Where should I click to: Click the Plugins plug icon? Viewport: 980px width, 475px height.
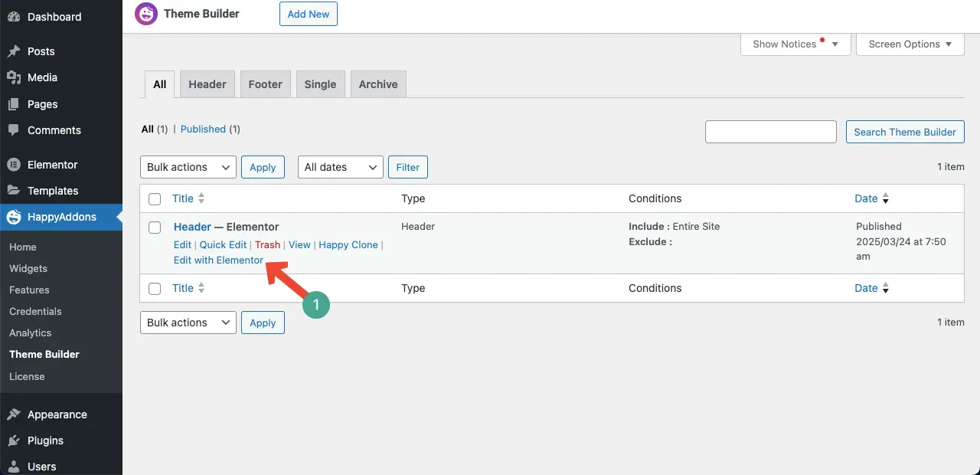pos(14,441)
